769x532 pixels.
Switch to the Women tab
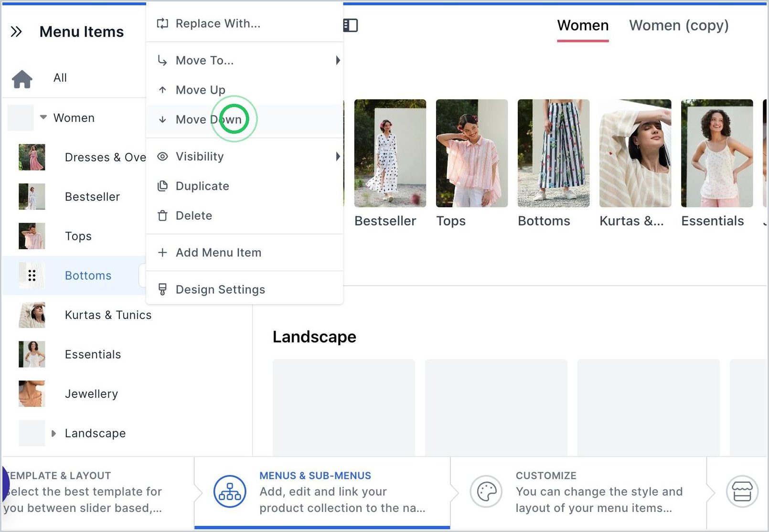coord(583,26)
